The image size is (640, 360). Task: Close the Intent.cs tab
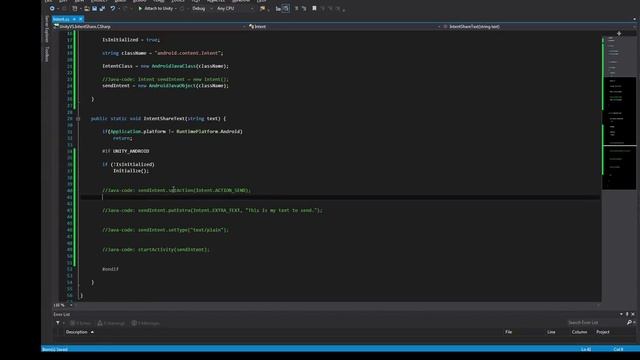coord(81,19)
